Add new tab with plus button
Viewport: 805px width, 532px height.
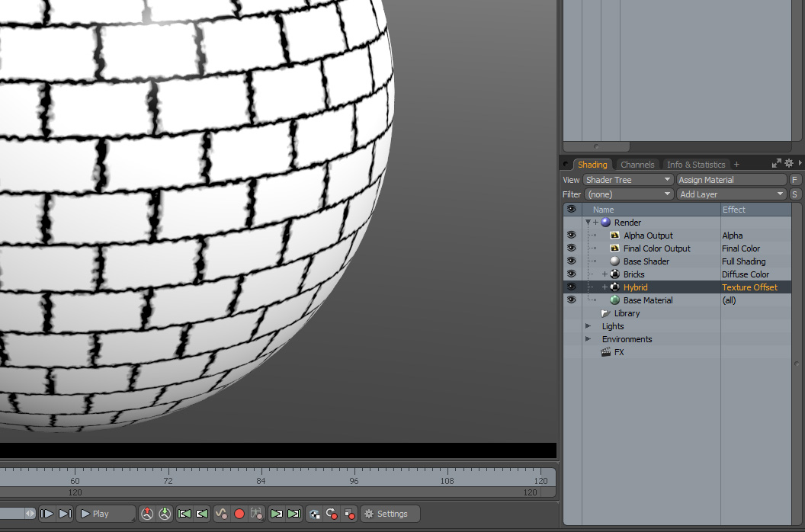click(736, 165)
